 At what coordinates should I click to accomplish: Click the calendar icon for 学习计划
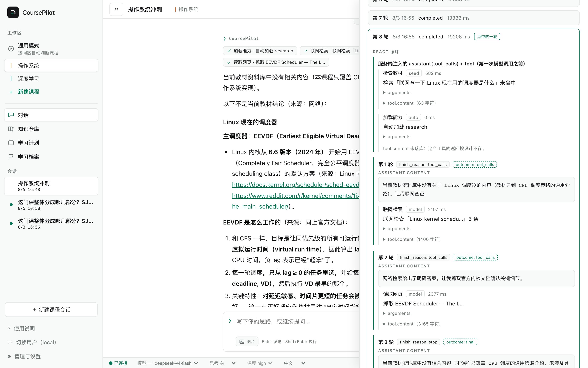[x=11, y=143]
